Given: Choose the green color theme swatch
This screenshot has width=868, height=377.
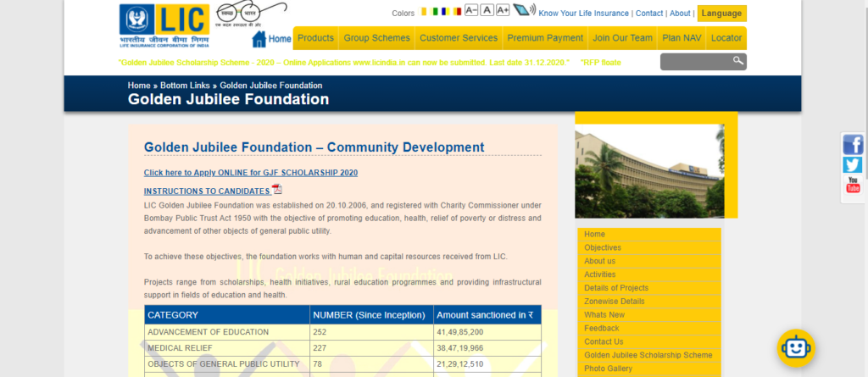Looking at the screenshot, I should [435, 11].
